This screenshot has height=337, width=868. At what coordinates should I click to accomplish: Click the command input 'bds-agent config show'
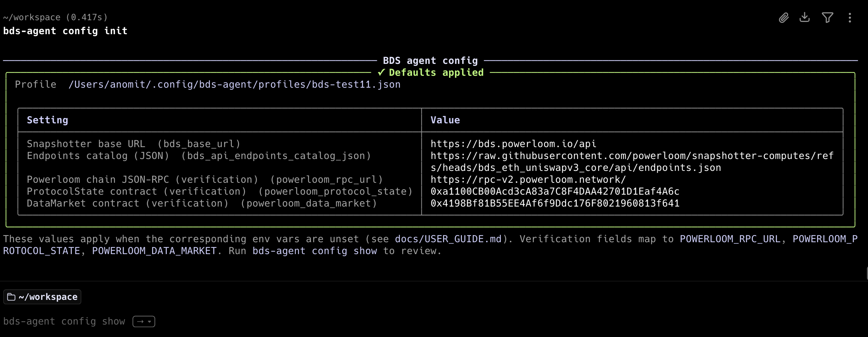point(64,322)
